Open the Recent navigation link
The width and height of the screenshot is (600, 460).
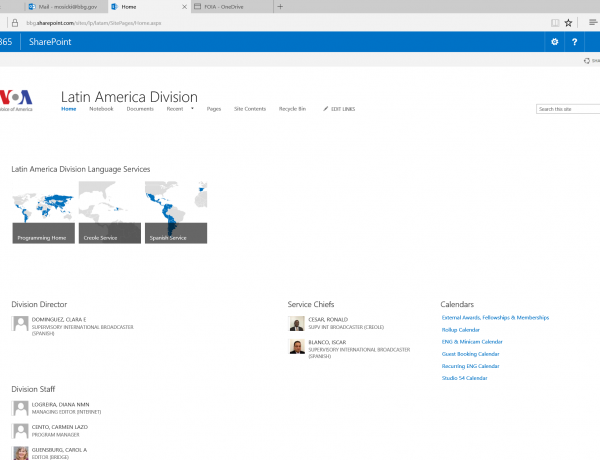point(175,109)
